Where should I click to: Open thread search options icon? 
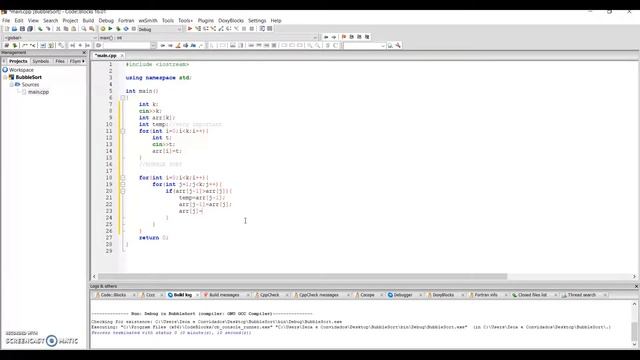point(398,45)
